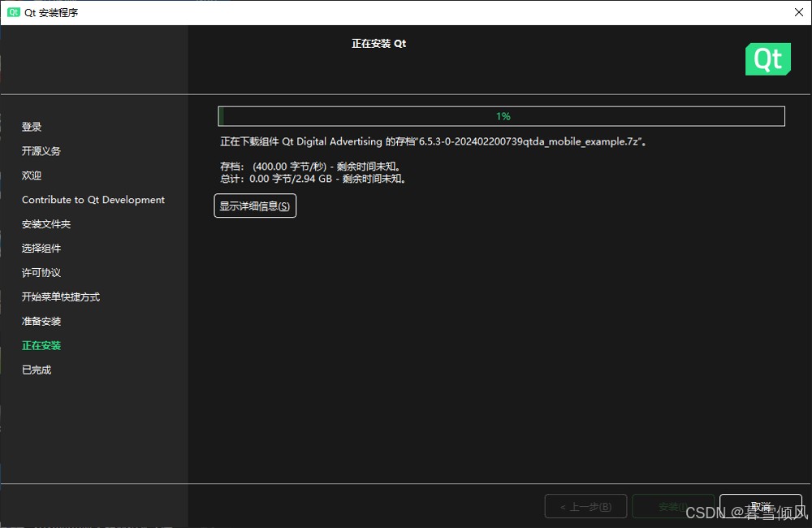Close the Qt installer window
The image size is (812, 528).
[x=798, y=12]
